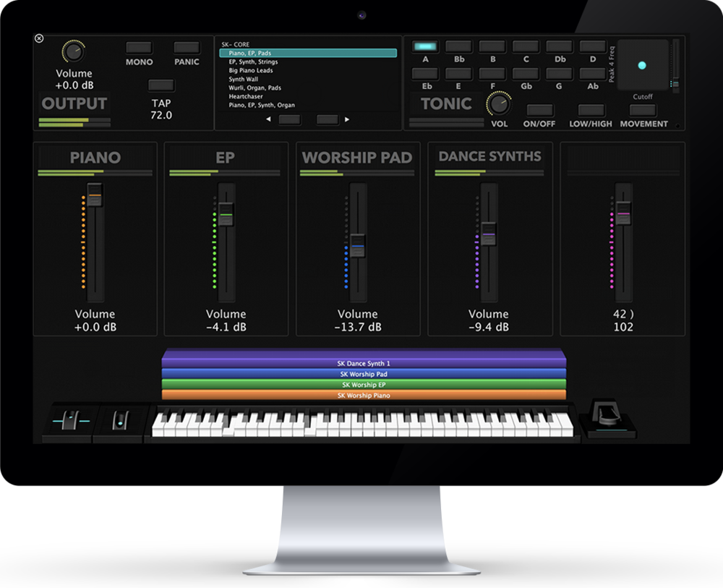Switch the Tonic LOW/HIGH toggle
The width and height of the screenshot is (723, 588).
[591, 111]
